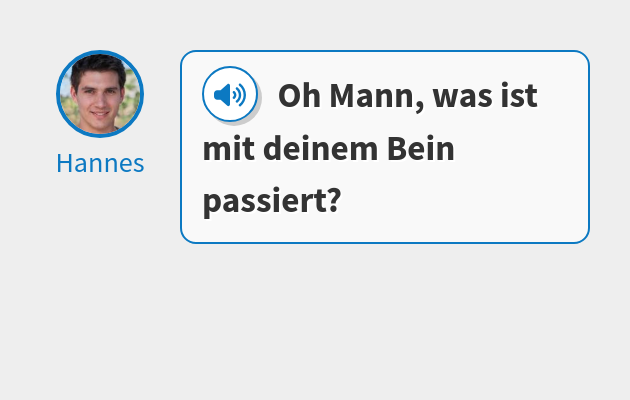Click the word "Bein" in the speech bubble

(x=421, y=149)
